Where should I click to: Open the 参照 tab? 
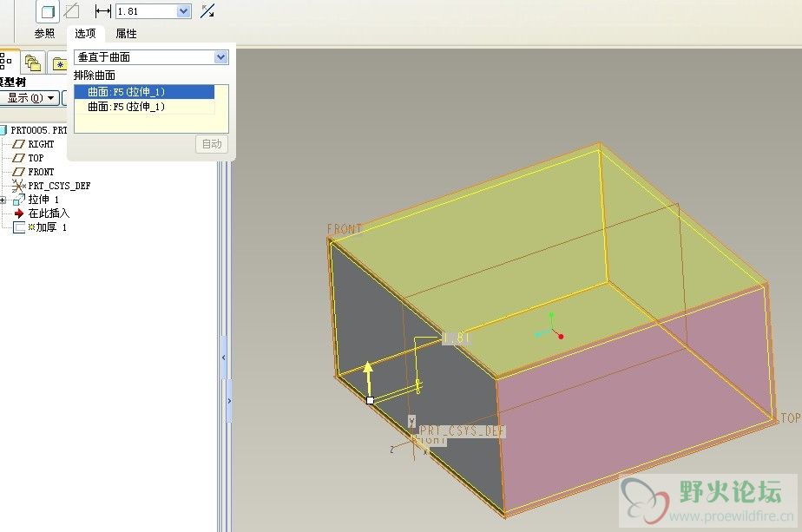[x=44, y=34]
